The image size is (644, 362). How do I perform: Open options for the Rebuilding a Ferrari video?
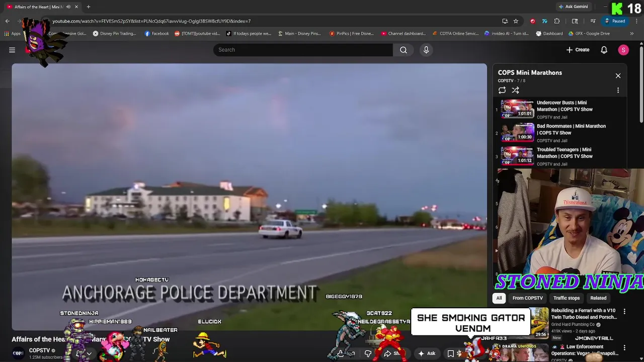(624, 312)
